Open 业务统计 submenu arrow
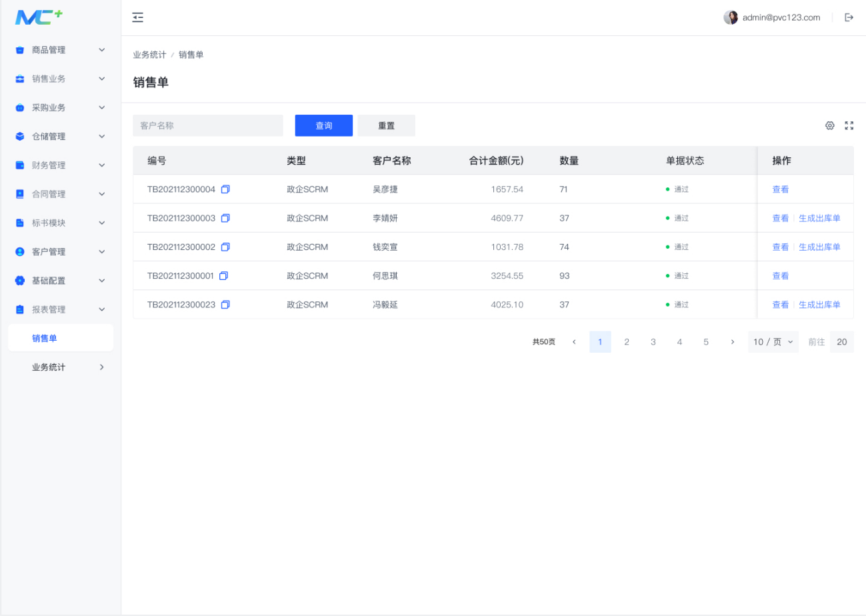 [x=102, y=367]
